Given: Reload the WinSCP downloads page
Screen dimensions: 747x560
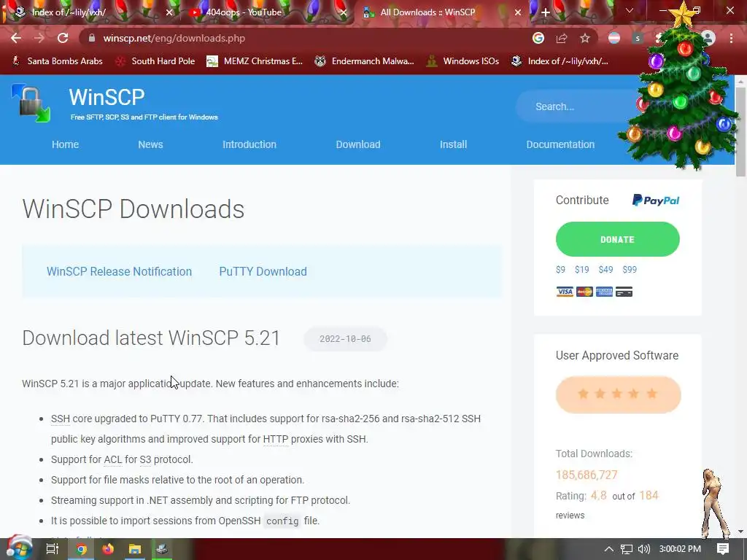Looking at the screenshot, I should click(x=63, y=38).
